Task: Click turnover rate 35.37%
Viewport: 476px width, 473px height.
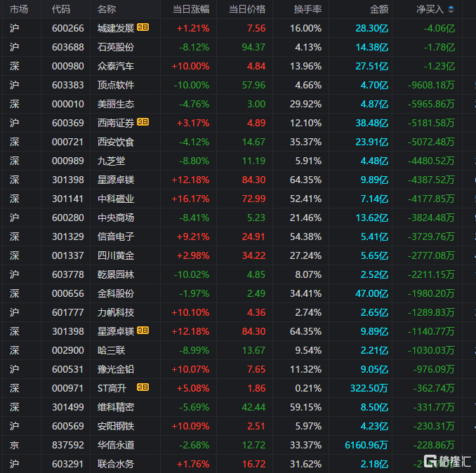Action: (x=305, y=142)
